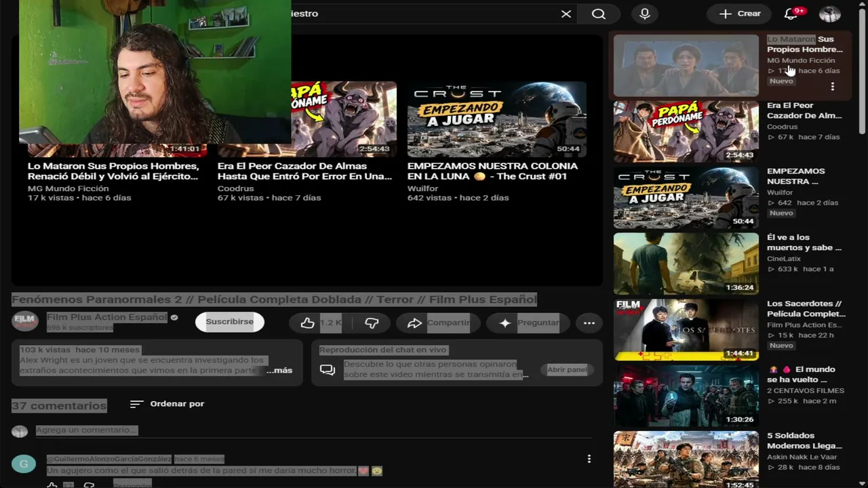Viewport: 868px width, 488px height.
Task: Click the 50:44 duration on the end-screen Crust video
Action: click(568, 149)
